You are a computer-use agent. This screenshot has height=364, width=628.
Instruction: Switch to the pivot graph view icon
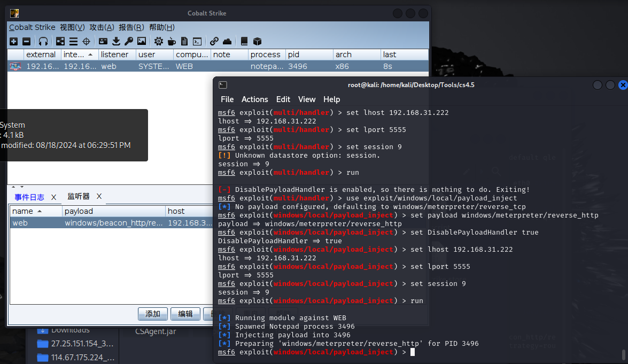60,41
